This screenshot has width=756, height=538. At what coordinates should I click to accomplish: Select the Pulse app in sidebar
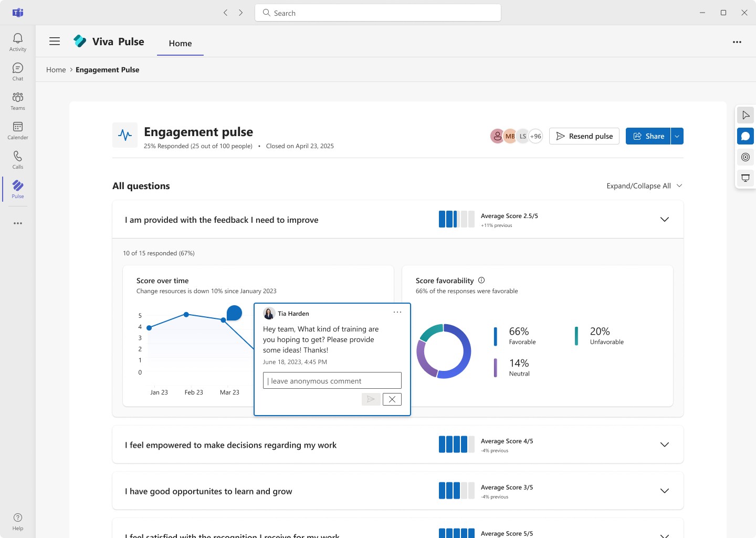[18, 189]
